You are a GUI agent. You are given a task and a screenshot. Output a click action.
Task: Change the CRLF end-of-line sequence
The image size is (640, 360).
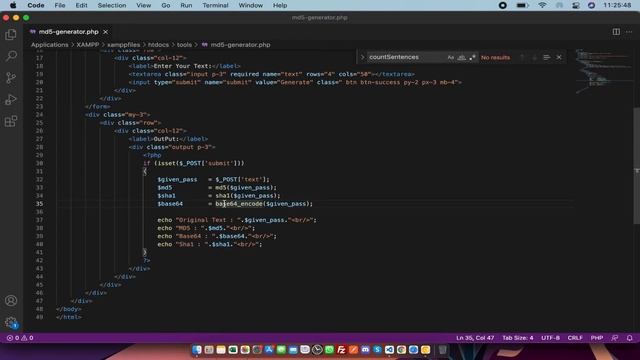[x=575, y=338]
